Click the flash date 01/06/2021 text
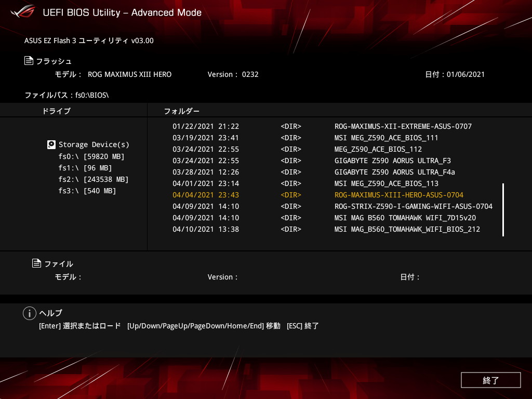This screenshot has height=399, width=532. (x=465, y=74)
